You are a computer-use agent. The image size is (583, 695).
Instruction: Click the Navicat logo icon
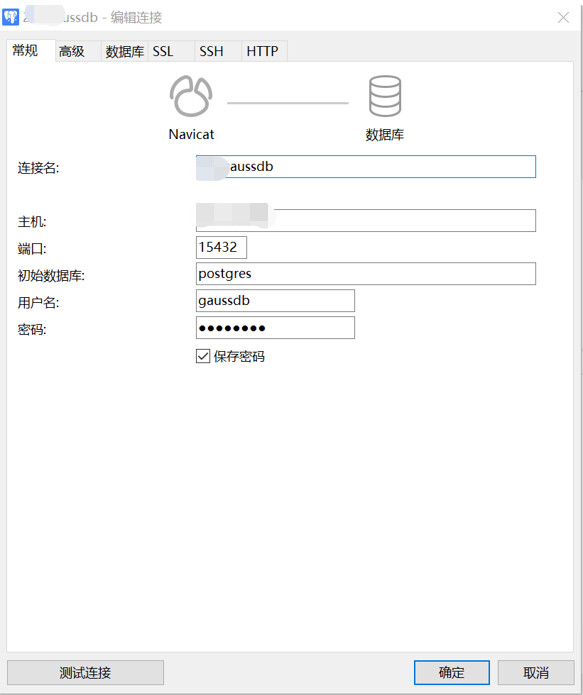click(191, 96)
